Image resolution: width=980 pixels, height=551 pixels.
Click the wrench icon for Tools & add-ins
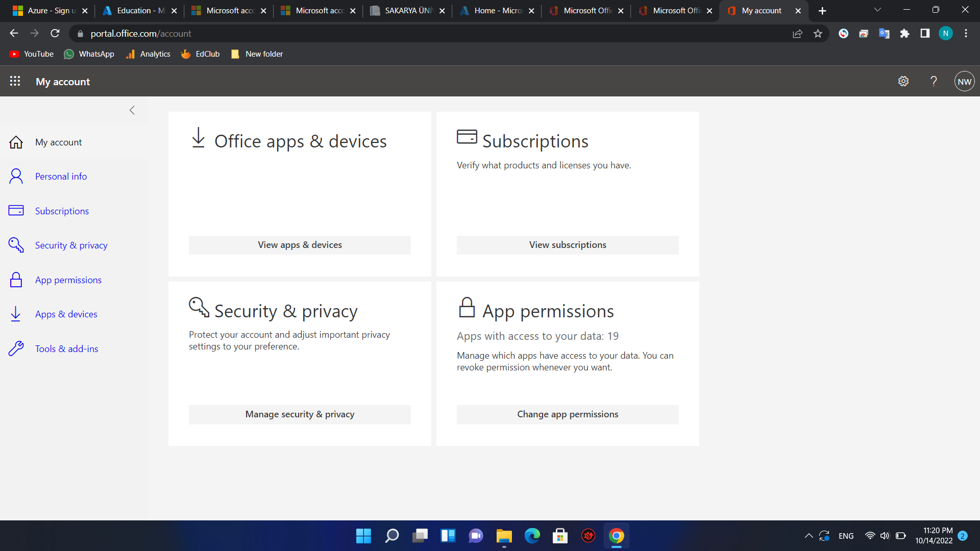[x=16, y=349]
